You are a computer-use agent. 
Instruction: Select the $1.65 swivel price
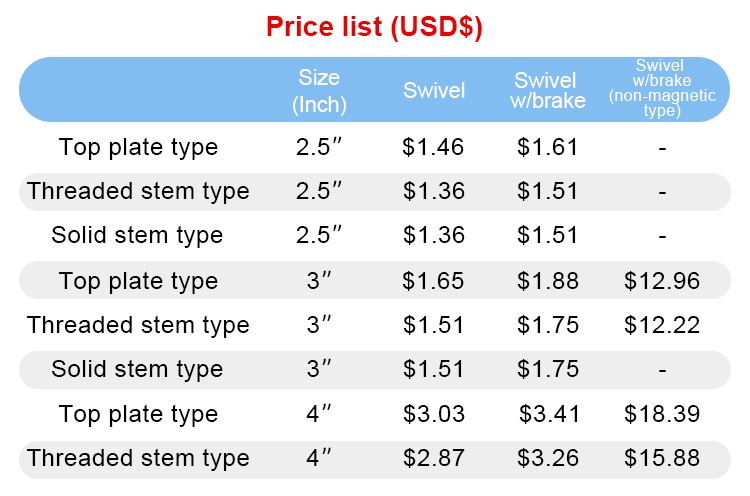click(433, 281)
